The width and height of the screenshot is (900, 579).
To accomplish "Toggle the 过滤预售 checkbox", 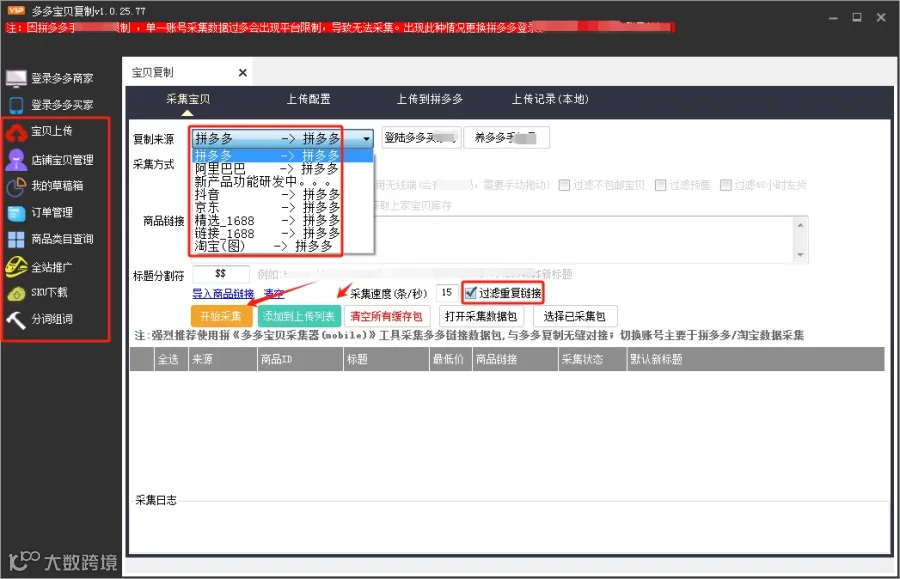I will (x=661, y=185).
